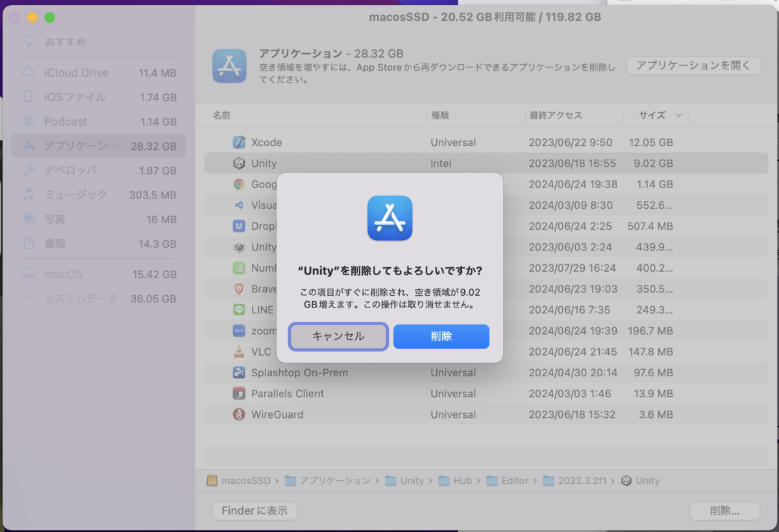This screenshot has height=532, width=779.
Task: Select おすすめ in the sidebar
Action: coord(99,42)
